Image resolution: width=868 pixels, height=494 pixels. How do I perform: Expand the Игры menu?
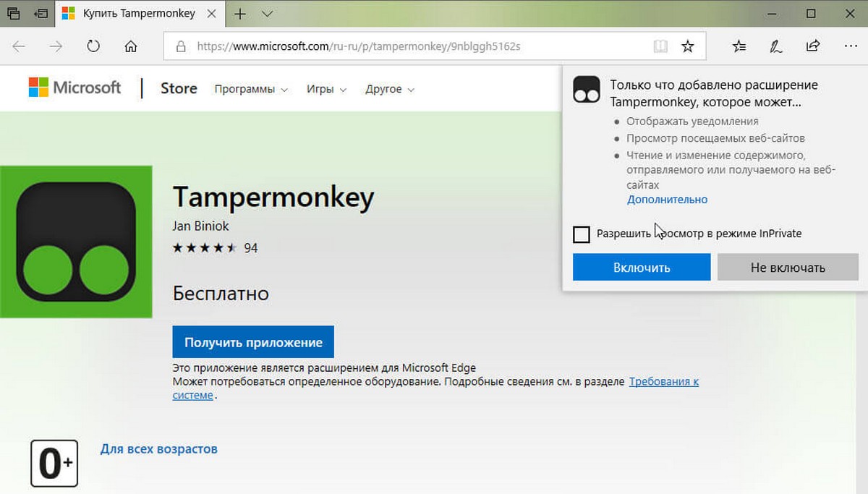(x=326, y=90)
